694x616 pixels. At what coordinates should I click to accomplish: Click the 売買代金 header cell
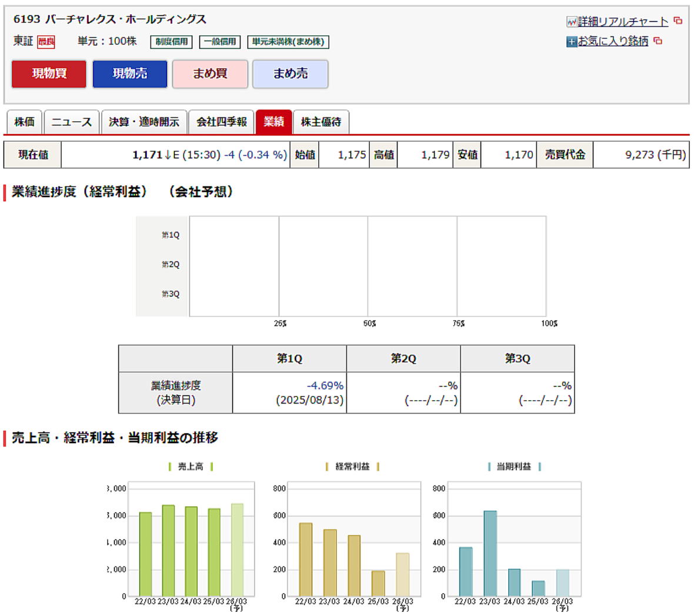(565, 155)
